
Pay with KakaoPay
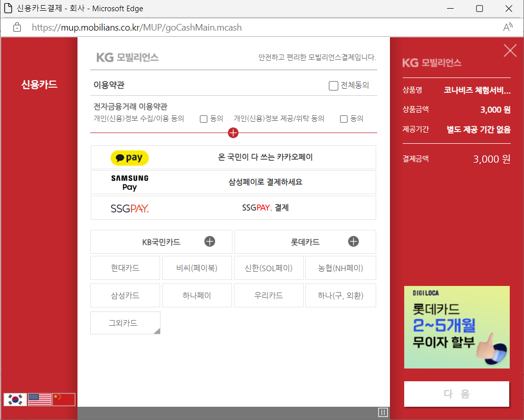click(233, 157)
